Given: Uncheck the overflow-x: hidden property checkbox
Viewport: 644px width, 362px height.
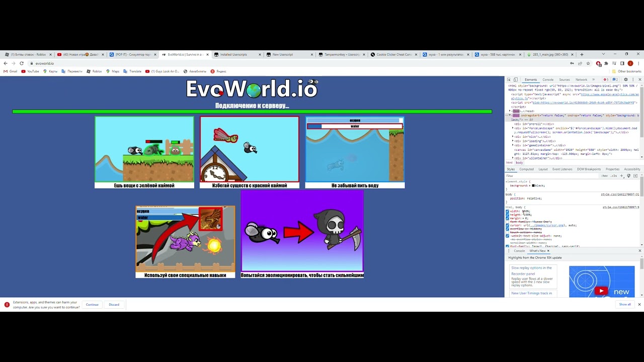Looking at the screenshot, I should click(x=507, y=229).
